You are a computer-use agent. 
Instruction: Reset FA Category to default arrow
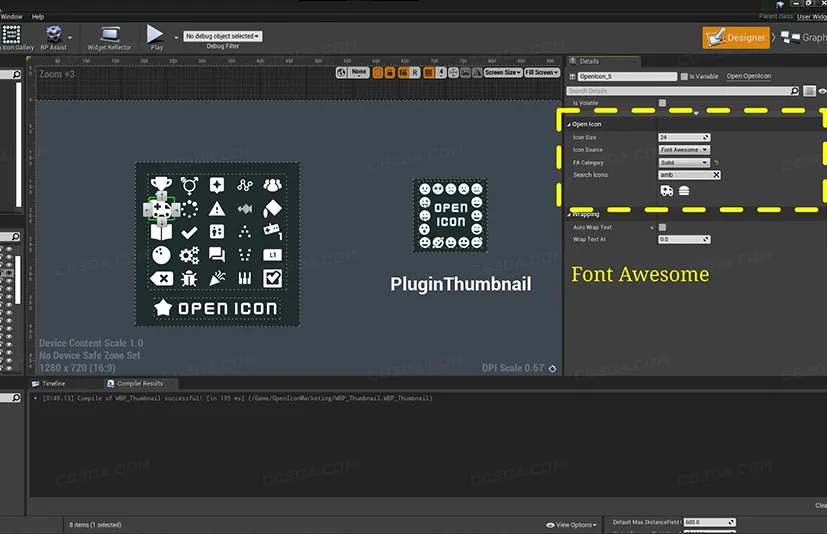click(716, 163)
